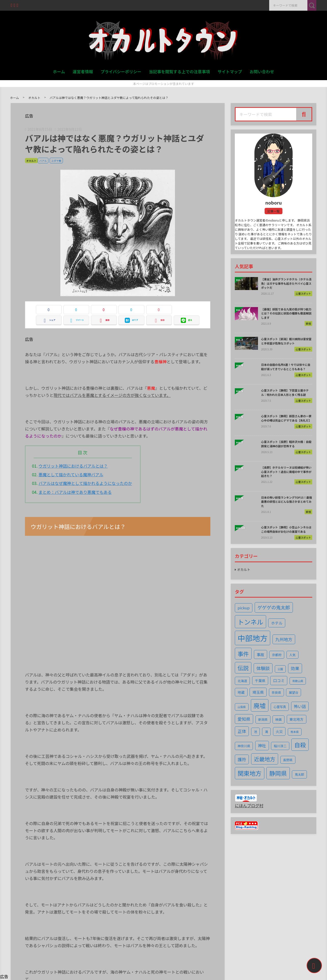Image resolution: width=327 pixels, height=980 pixels.
Task: Click the ゲゲゲの鬼太郎 tag
Action: pos(274,608)
